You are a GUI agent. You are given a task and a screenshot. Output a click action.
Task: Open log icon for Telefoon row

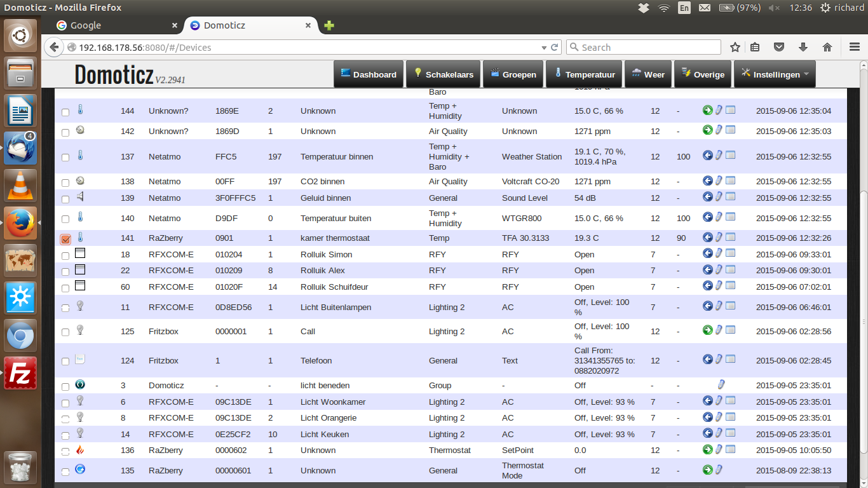[x=731, y=359]
